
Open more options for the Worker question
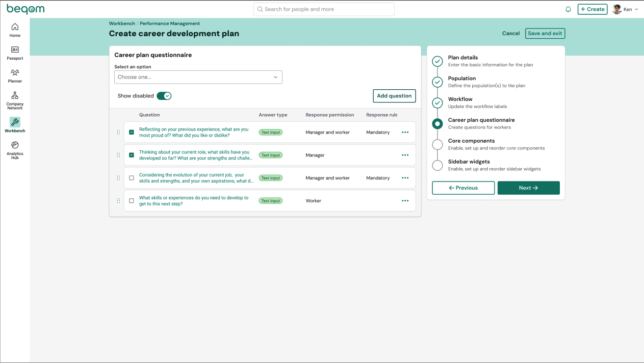pos(405,201)
